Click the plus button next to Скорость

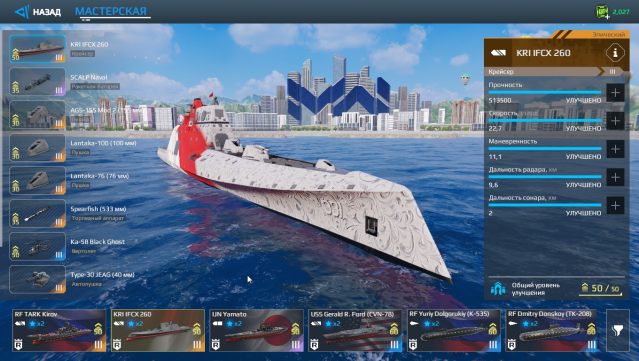pyautogui.click(x=615, y=121)
